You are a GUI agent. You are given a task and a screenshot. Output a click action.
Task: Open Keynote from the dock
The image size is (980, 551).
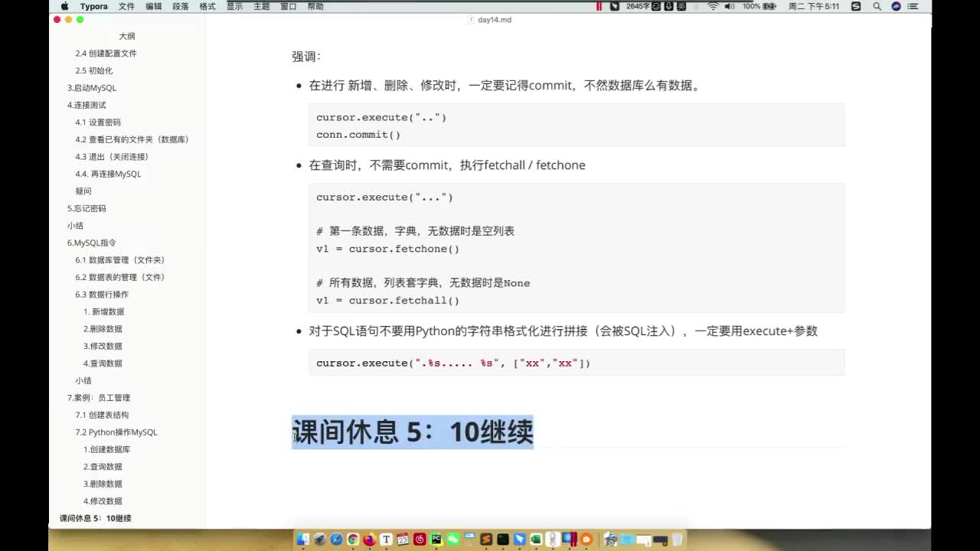tap(469, 539)
